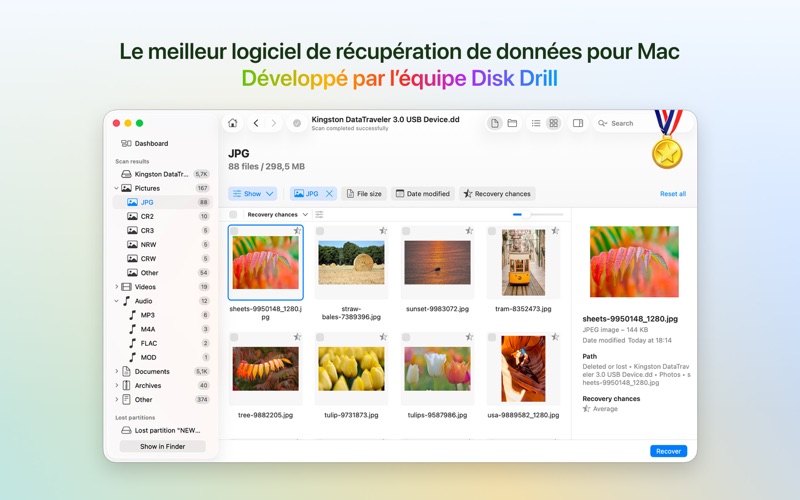Open the File size filter
800x500 pixels.
tap(364, 194)
